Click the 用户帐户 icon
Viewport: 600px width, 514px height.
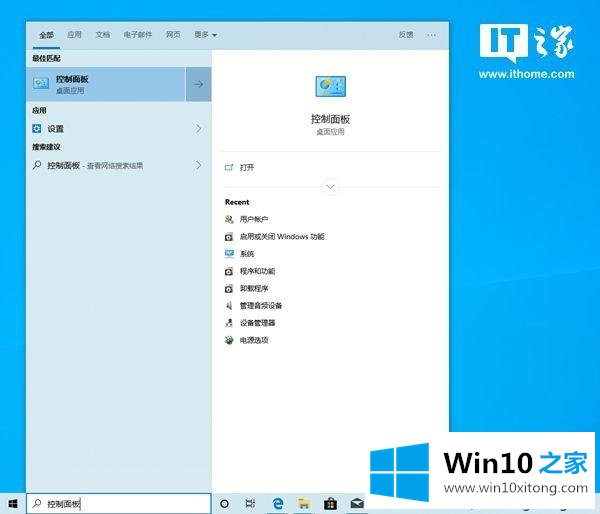coord(229,219)
